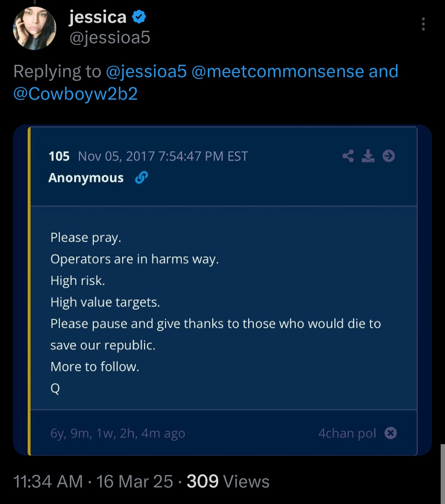Open the @jessioa5 handle under the display name

click(x=110, y=37)
